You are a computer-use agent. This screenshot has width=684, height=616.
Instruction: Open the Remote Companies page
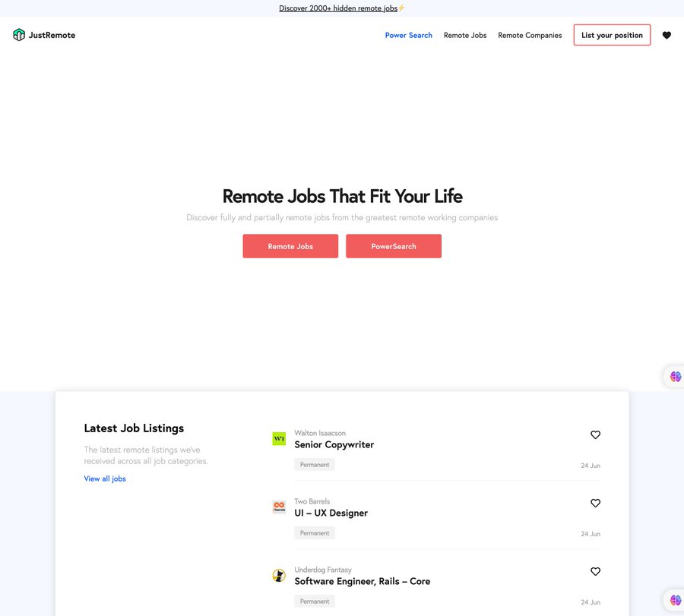coord(530,35)
